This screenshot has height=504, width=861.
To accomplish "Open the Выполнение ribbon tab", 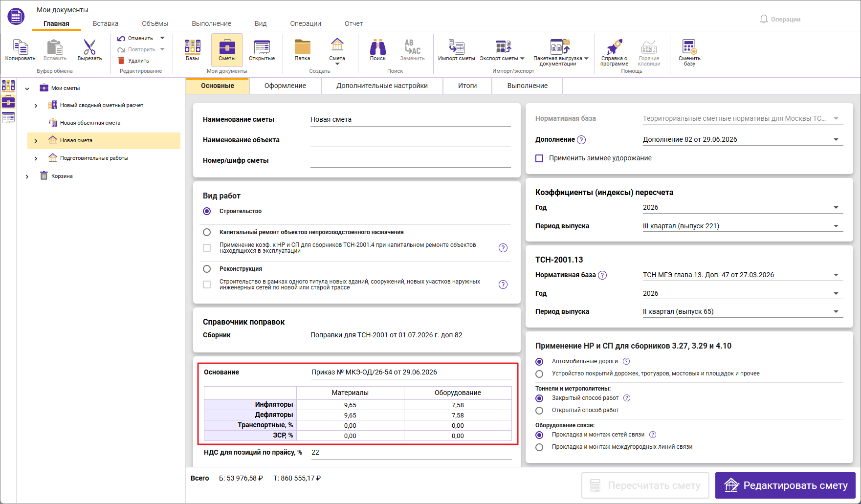I will [x=211, y=23].
